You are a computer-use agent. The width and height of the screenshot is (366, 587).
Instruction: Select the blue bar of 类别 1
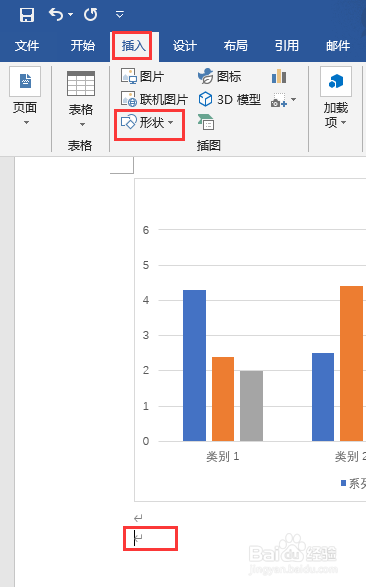(195, 365)
